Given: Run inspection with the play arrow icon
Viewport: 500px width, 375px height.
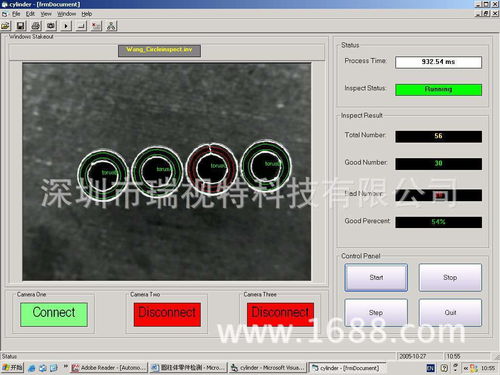Looking at the screenshot, I should coord(66,26).
